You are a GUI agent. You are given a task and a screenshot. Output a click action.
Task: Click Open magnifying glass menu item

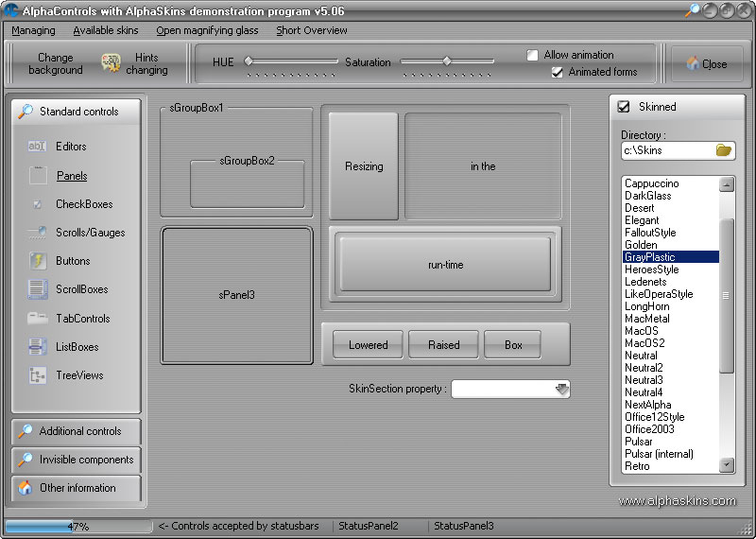point(207,30)
